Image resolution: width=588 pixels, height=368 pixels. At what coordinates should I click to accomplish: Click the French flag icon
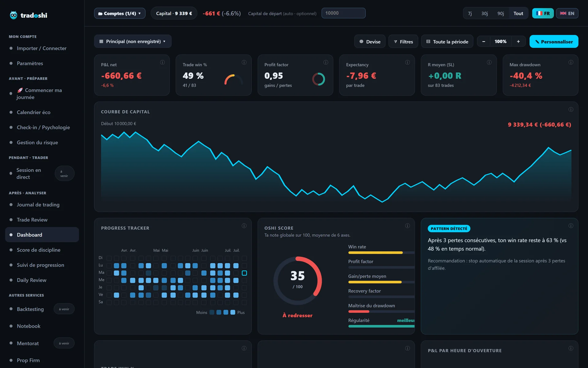coord(539,13)
